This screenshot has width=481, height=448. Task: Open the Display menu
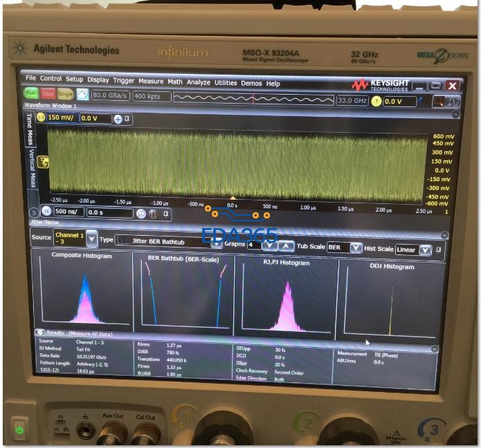[98, 80]
